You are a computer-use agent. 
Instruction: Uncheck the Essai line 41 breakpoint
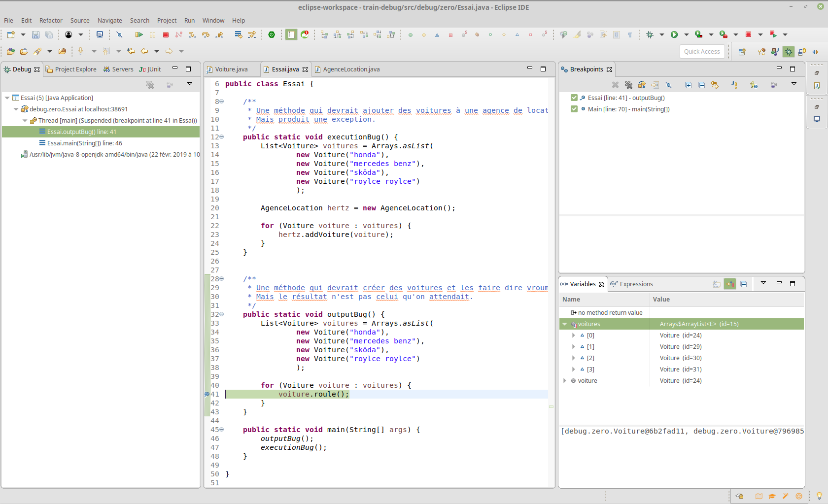point(574,98)
